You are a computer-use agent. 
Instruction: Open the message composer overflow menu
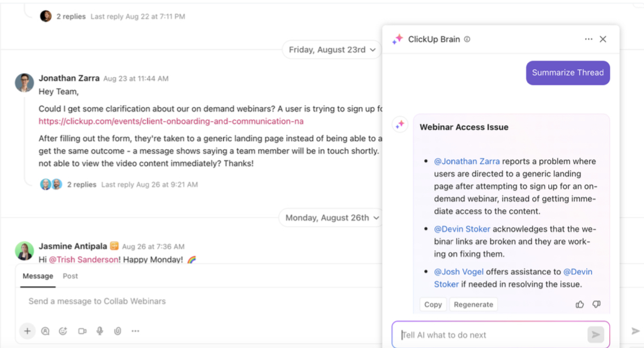[x=135, y=331]
